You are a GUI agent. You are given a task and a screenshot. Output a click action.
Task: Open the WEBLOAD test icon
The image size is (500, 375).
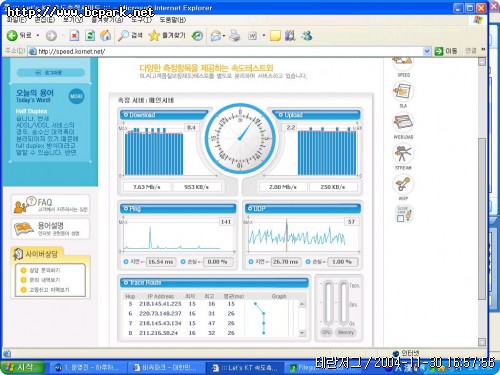tap(403, 123)
